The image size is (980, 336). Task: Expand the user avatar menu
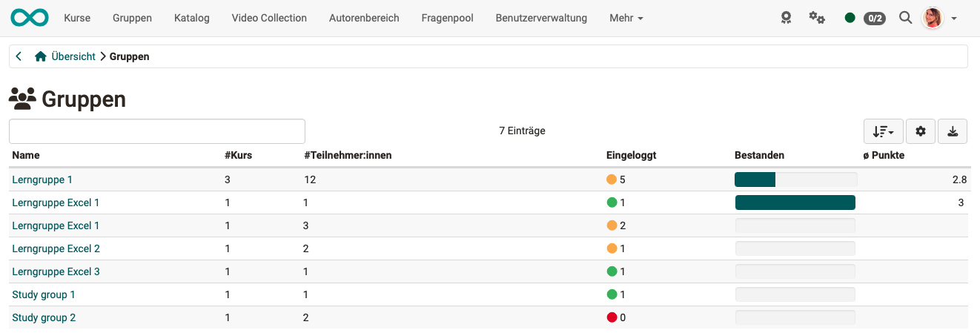coord(939,18)
